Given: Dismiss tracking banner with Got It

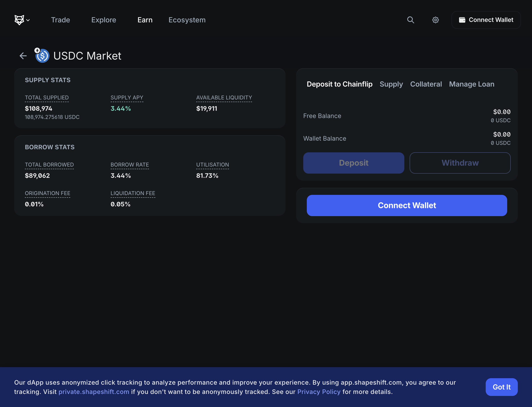Looking at the screenshot, I should point(501,387).
